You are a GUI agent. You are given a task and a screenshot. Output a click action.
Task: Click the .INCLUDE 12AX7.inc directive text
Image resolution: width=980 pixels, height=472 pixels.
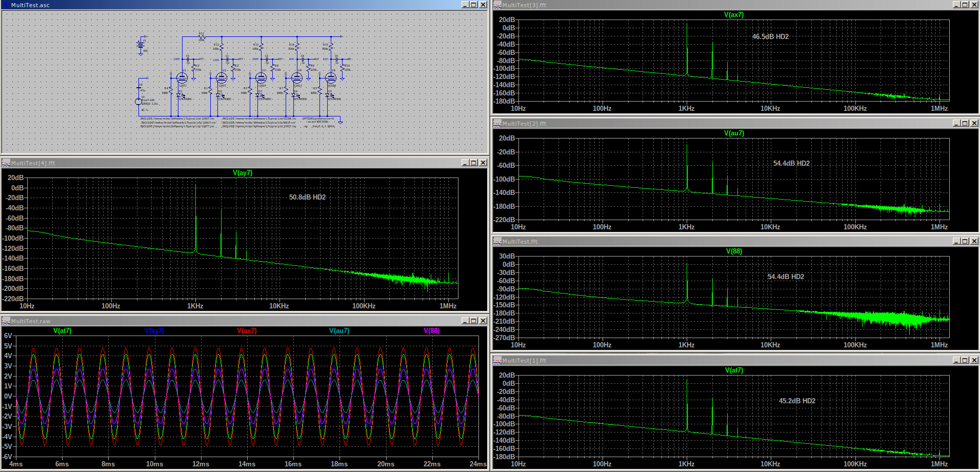pyautogui.click(x=177, y=119)
